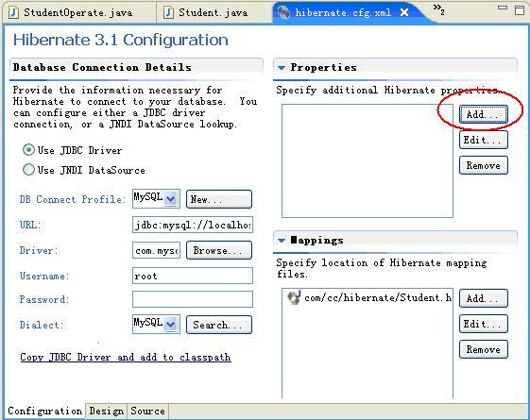Remove the selected mapping file
Viewport: 530px width, 420px height.
click(484, 349)
